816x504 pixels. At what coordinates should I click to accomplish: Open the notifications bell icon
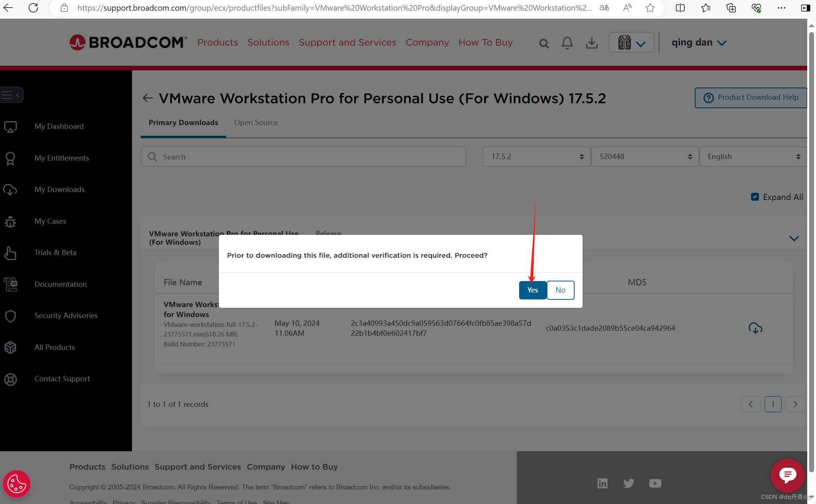[567, 43]
